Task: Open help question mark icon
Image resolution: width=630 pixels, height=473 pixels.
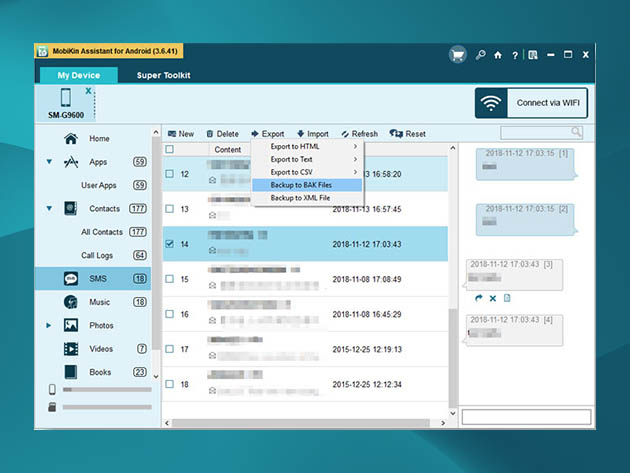Action: [x=515, y=55]
